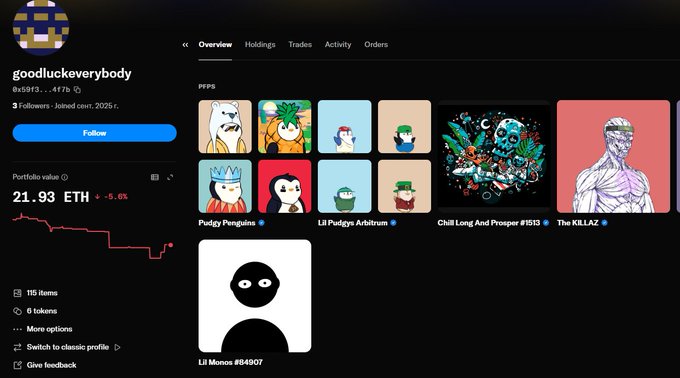The height and width of the screenshot is (378, 680).
Task: Expand the portfolio chart icon
Action: point(170,177)
